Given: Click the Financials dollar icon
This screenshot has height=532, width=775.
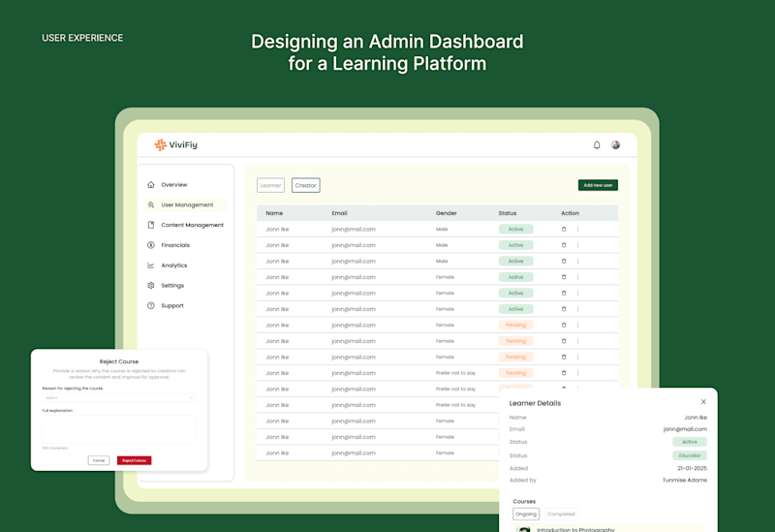Looking at the screenshot, I should click(x=151, y=245).
